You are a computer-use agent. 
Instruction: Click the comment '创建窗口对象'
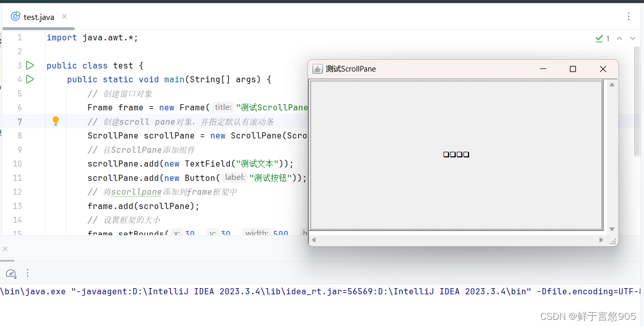[x=127, y=94]
